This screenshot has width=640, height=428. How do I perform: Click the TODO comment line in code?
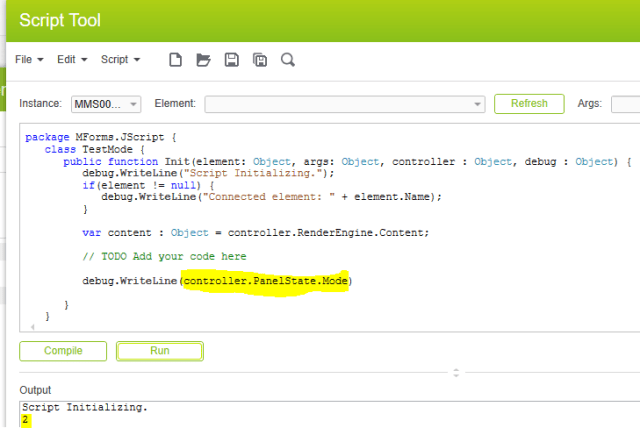164,257
